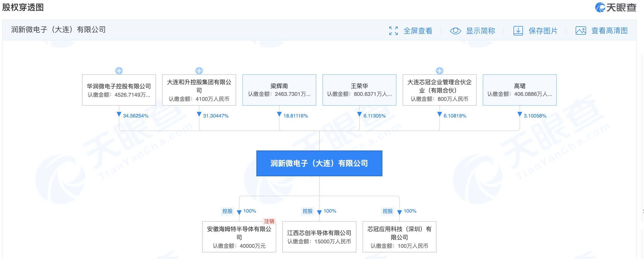Click company name in the chart header bar

(x=58, y=30)
